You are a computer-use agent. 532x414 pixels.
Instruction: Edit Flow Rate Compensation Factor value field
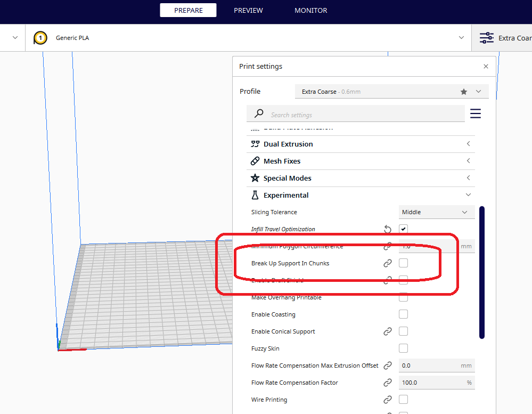pyautogui.click(x=437, y=383)
